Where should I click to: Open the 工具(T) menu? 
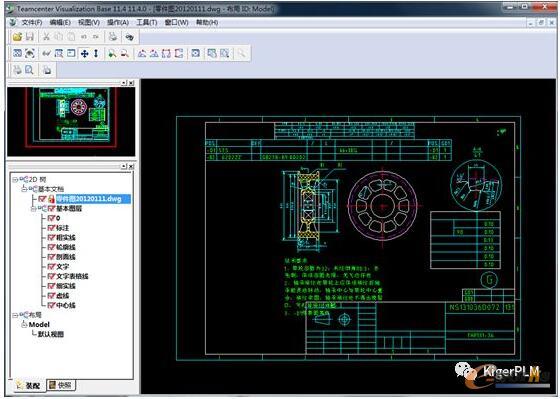tap(146, 23)
